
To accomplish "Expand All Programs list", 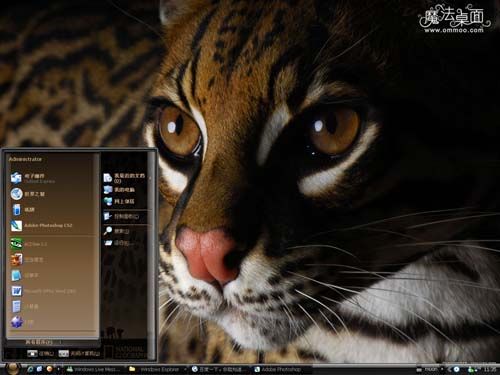I will tap(43, 342).
